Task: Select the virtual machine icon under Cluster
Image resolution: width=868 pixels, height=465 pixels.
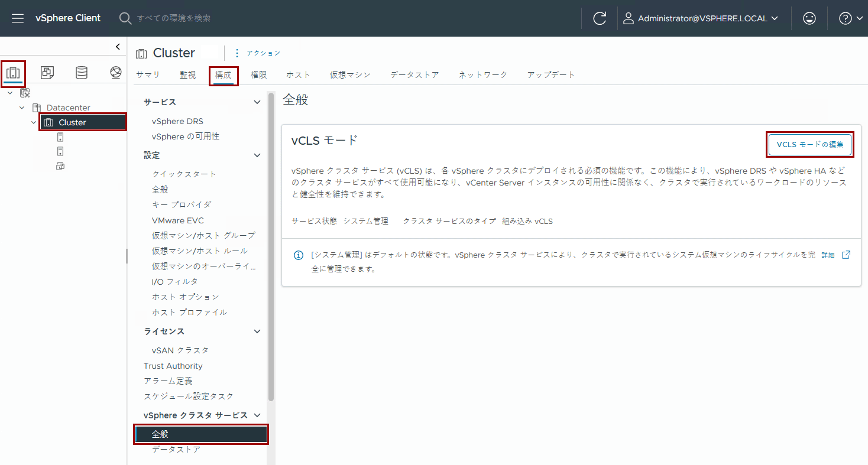Action: [x=60, y=166]
